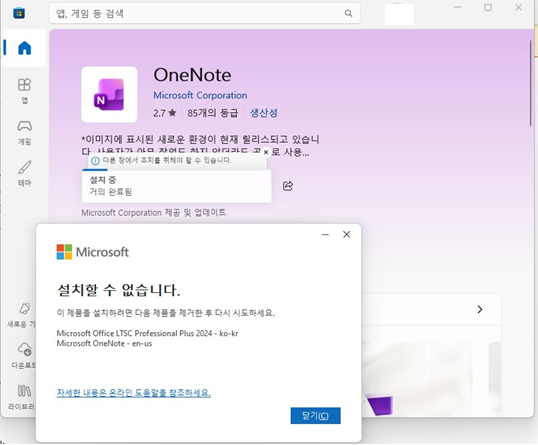The image size is (538, 445).
Task: Click the app description starting *이미지에 표시된
Action: tap(200, 145)
